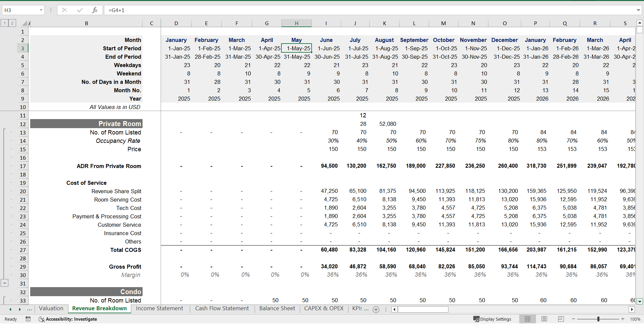The width and height of the screenshot is (644, 324).
Task: Click zoom out minus button
Action: pos(574,319)
